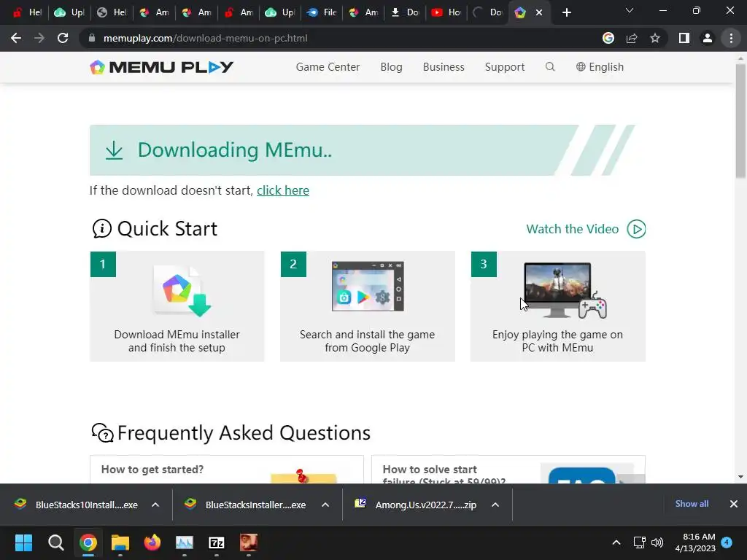
Task: Change language via English selector
Action: [600, 67]
